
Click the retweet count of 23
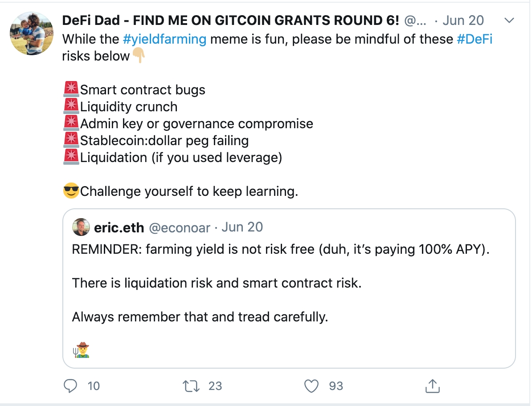point(215,386)
